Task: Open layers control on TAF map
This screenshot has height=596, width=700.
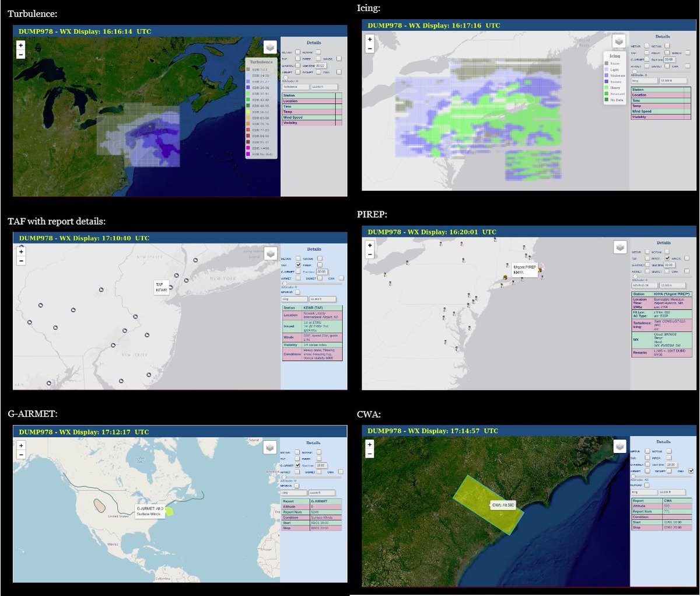Action: coord(270,253)
